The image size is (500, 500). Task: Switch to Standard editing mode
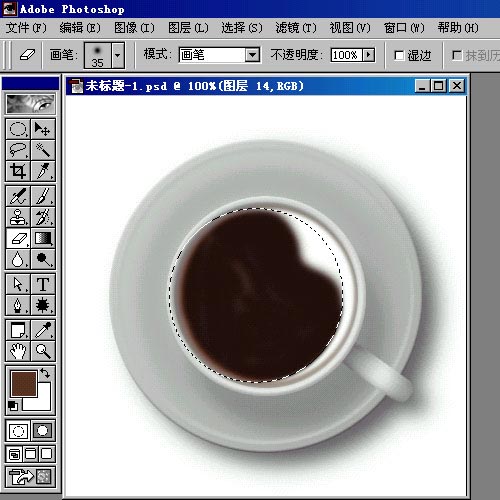point(18,431)
